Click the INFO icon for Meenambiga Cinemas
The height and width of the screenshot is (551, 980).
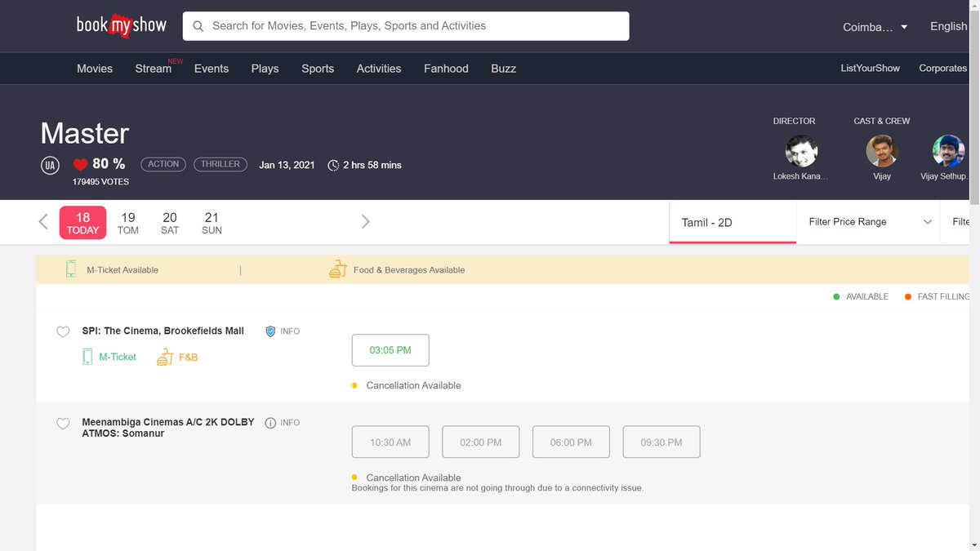270,423
